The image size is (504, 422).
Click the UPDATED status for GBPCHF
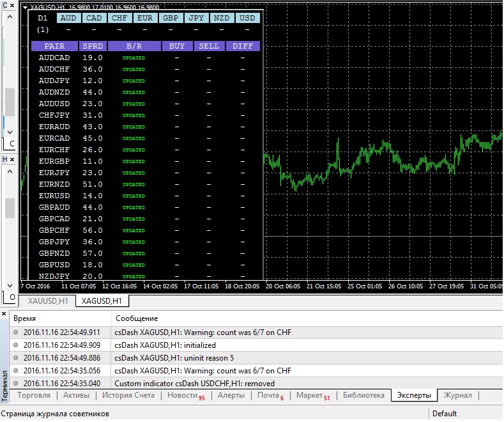pyautogui.click(x=134, y=231)
